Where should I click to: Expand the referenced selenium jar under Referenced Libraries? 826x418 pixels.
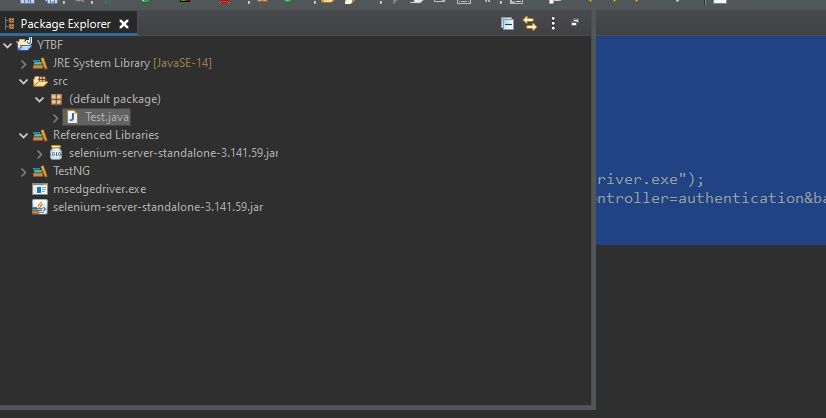tap(40, 154)
